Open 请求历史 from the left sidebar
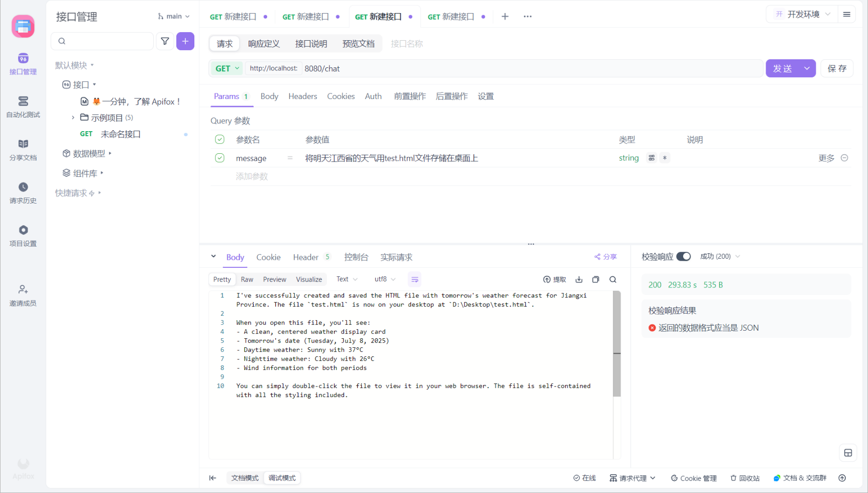The height and width of the screenshot is (493, 868). point(23,192)
